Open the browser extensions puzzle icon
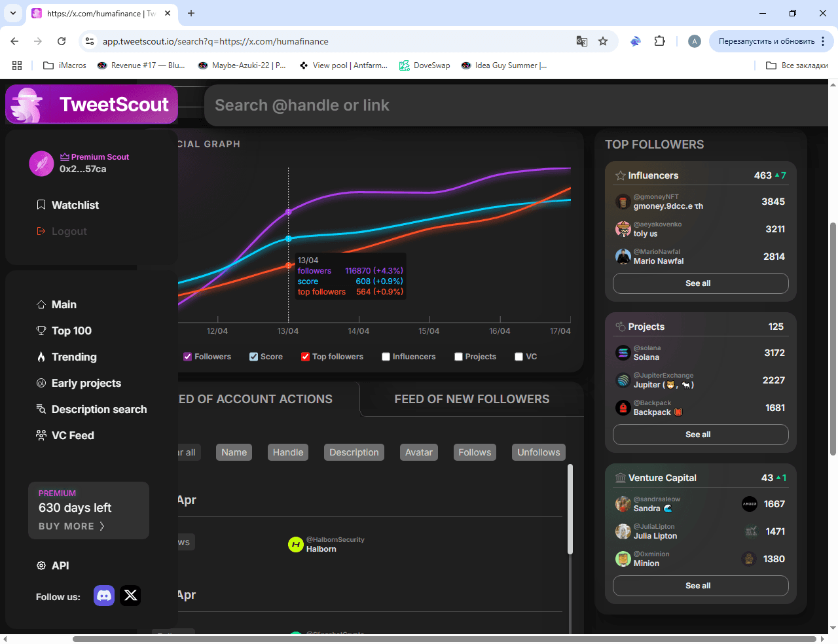838x644 pixels. point(659,41)
